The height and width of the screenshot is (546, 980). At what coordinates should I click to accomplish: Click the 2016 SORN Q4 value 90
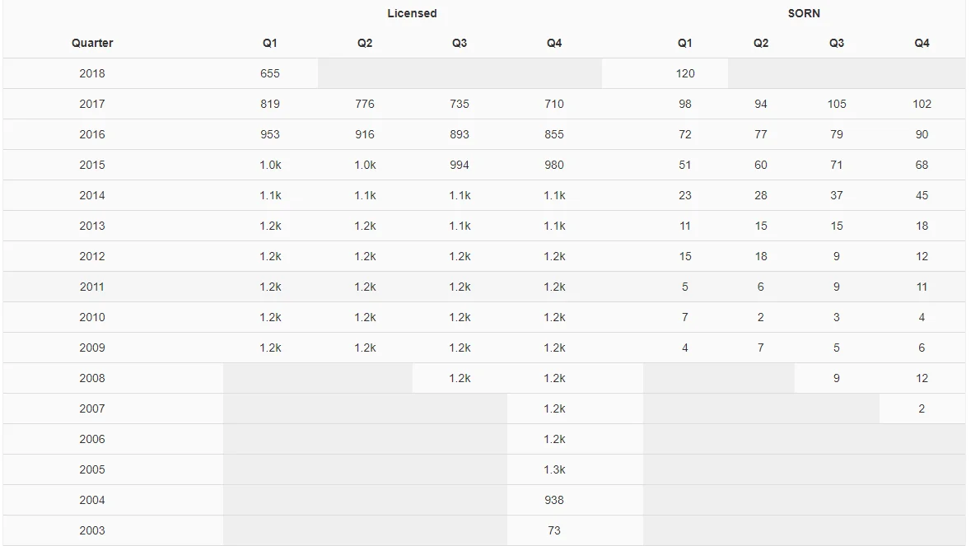click(922, 135)
